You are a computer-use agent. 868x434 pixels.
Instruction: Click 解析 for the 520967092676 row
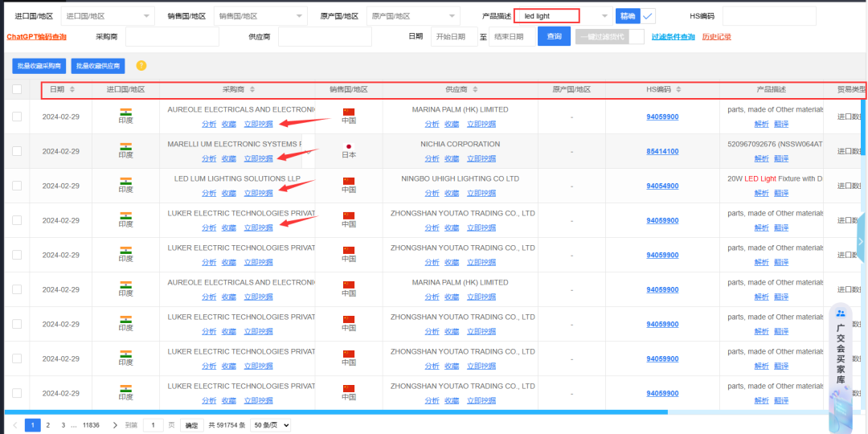coord(761,158)
